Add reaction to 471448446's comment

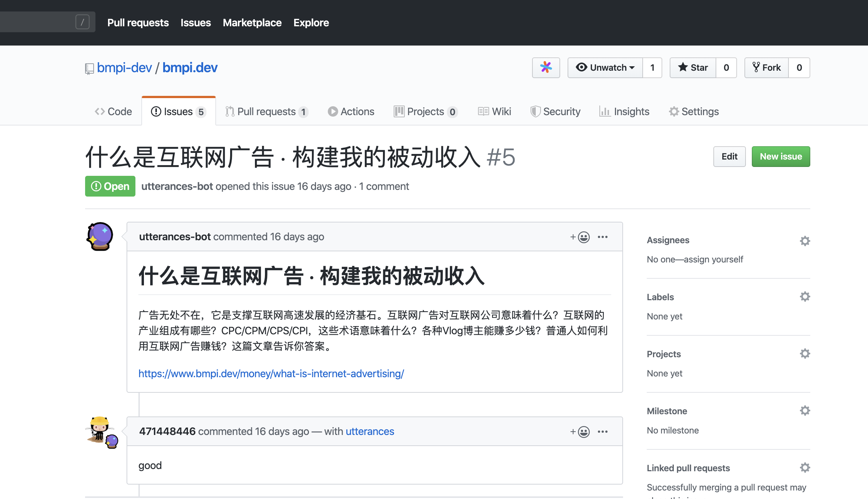coord(580,432)
